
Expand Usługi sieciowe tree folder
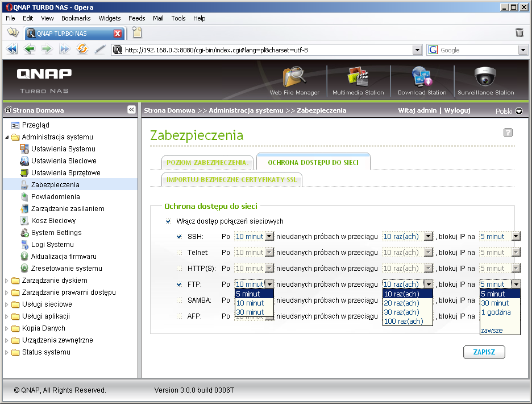(x=6, y=304)
